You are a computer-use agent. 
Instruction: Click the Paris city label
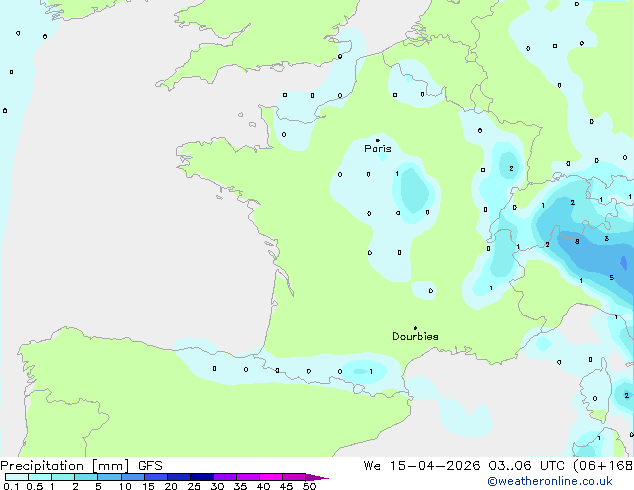[378, 149]
